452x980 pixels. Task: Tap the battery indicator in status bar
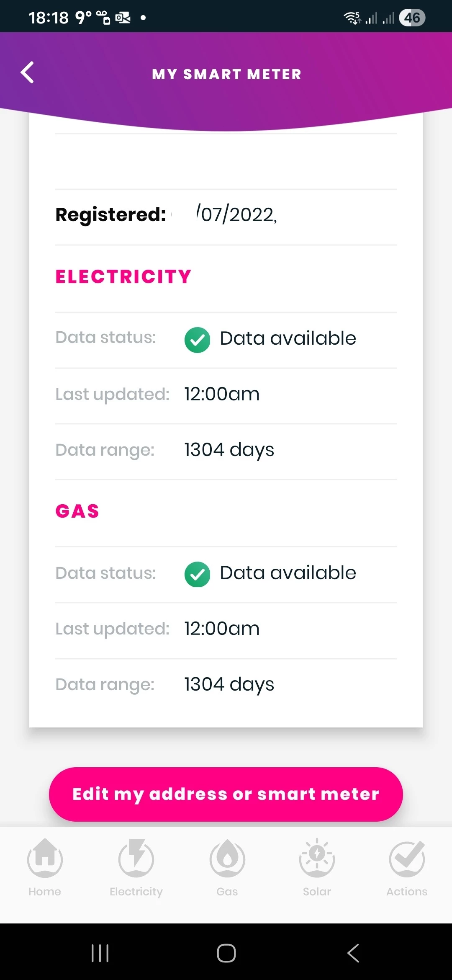tap(412, 18)
